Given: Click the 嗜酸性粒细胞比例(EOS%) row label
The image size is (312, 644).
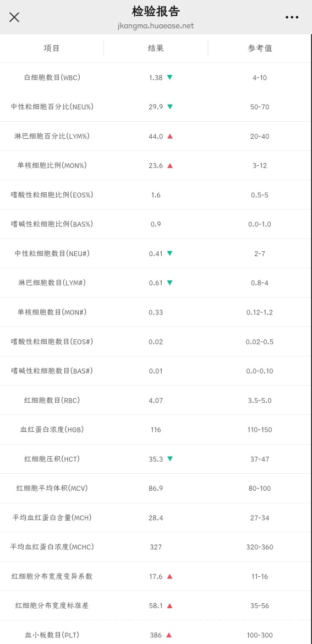Looking at the screenshot, I should coord(52,194).
